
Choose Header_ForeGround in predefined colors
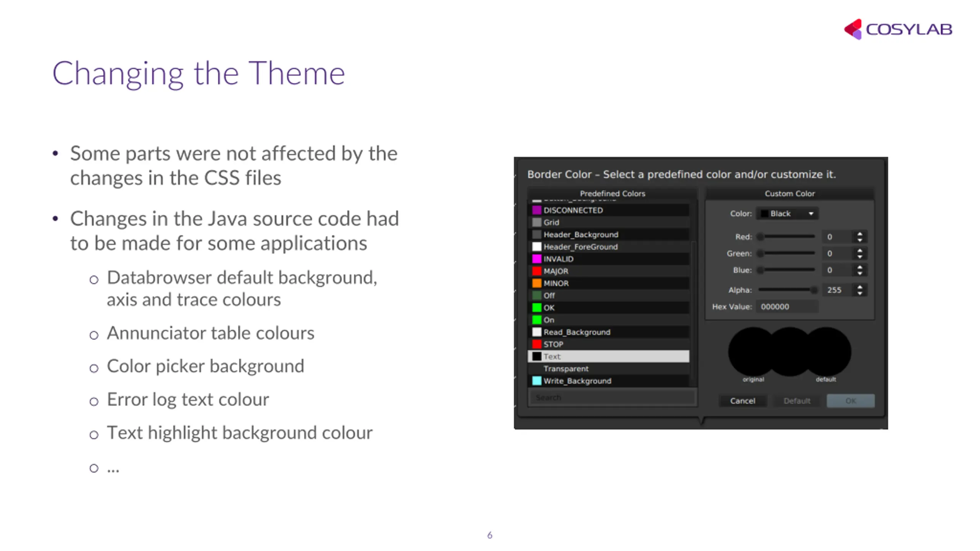point(609,247)
